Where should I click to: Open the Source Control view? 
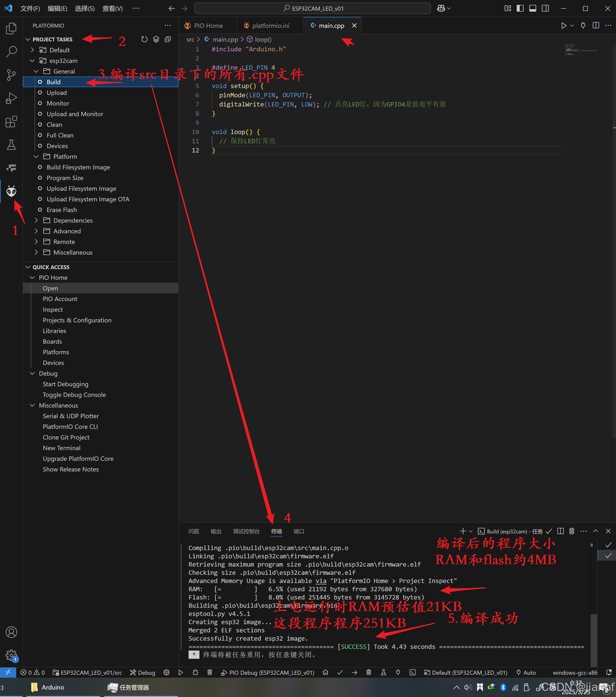pos(11,75)
